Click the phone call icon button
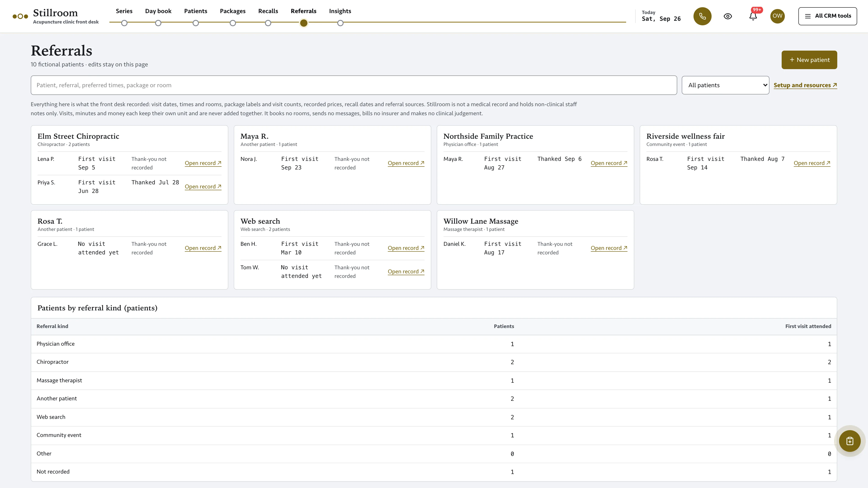The width and height of the screenshot is (868, 488). pos(702,16)
